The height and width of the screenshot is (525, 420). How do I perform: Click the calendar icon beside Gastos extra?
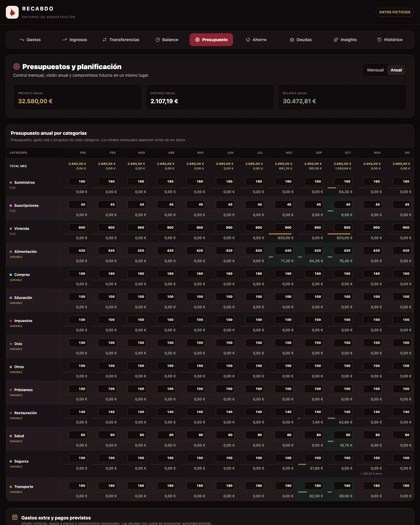point(15,517)
